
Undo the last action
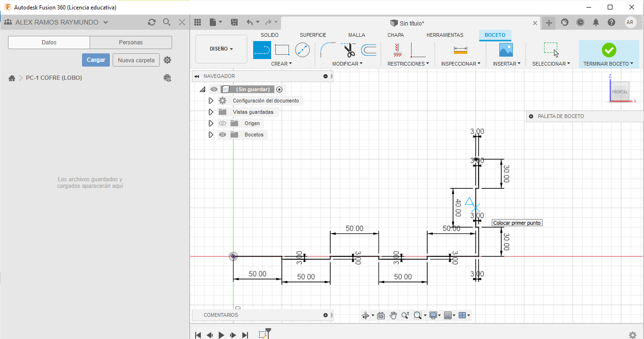coord(250,22)
